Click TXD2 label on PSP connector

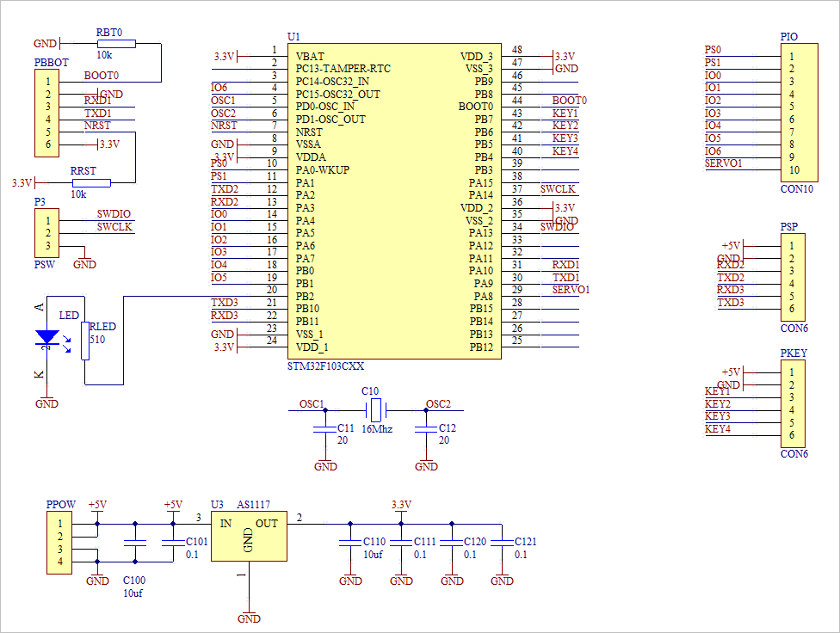pyautogui.click(x=731, y=278)
